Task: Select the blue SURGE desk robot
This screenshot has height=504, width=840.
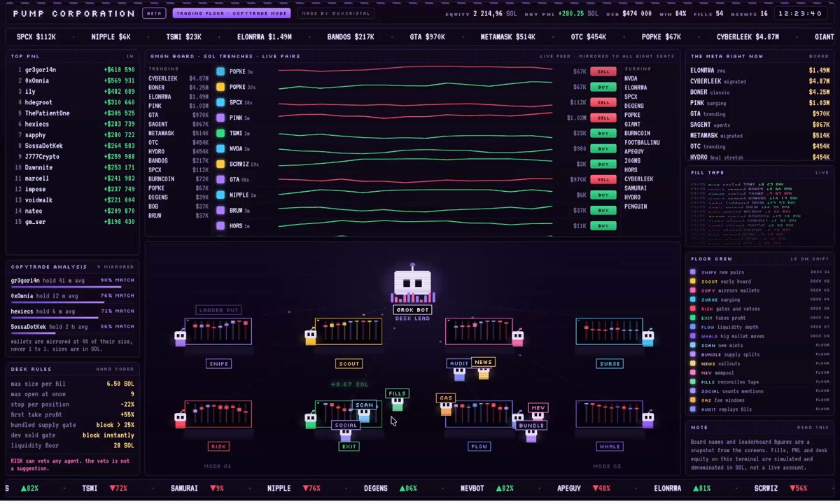Action: coord(648,339)
